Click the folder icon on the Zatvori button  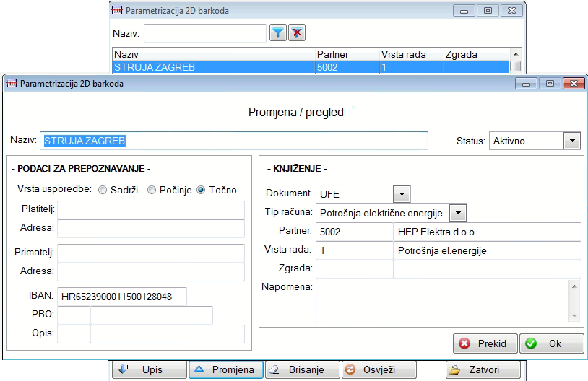tap(454, 370)
